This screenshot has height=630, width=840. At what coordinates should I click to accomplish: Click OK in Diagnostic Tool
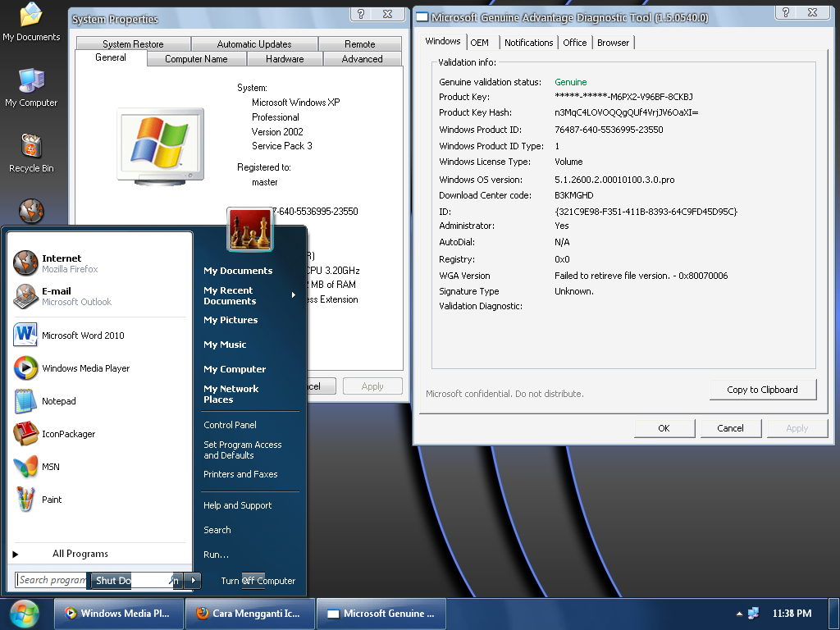tap(664, 428)
